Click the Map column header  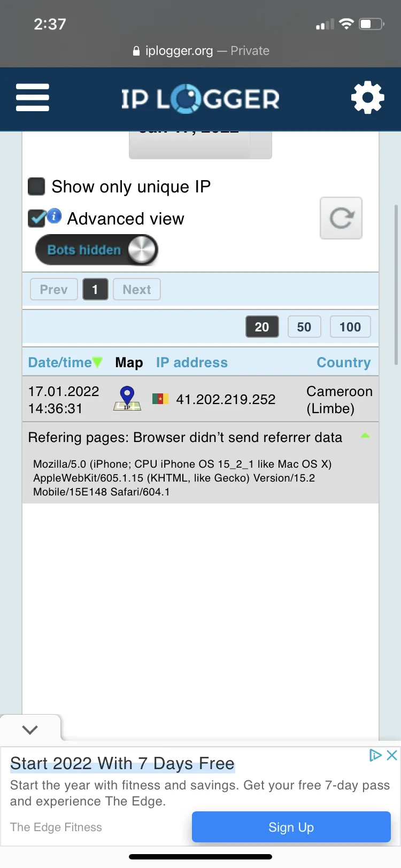[129, 362]
